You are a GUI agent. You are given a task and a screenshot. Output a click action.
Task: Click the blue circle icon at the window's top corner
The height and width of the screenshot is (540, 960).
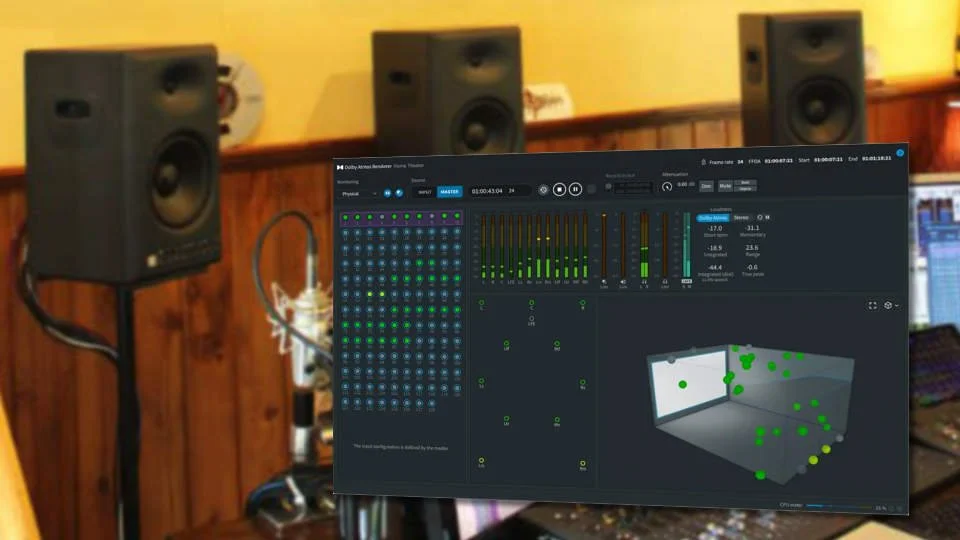tap(900, 152)
